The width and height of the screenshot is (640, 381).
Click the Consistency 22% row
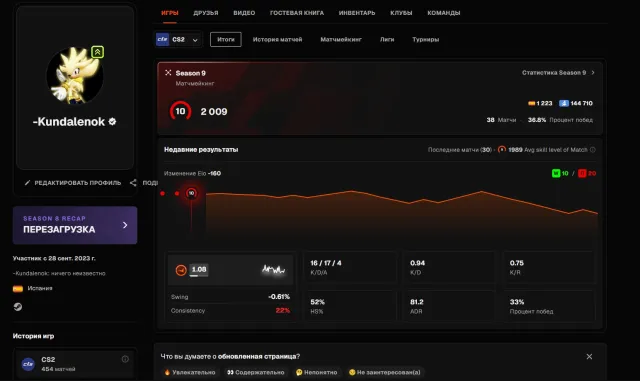[230, 311]
